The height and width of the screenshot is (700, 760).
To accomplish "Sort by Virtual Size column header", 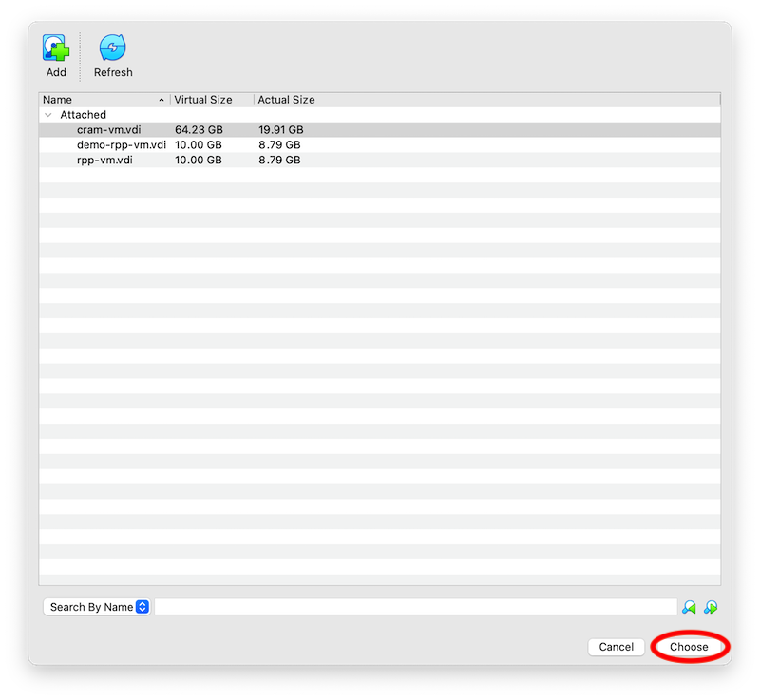I will point(201,99).
